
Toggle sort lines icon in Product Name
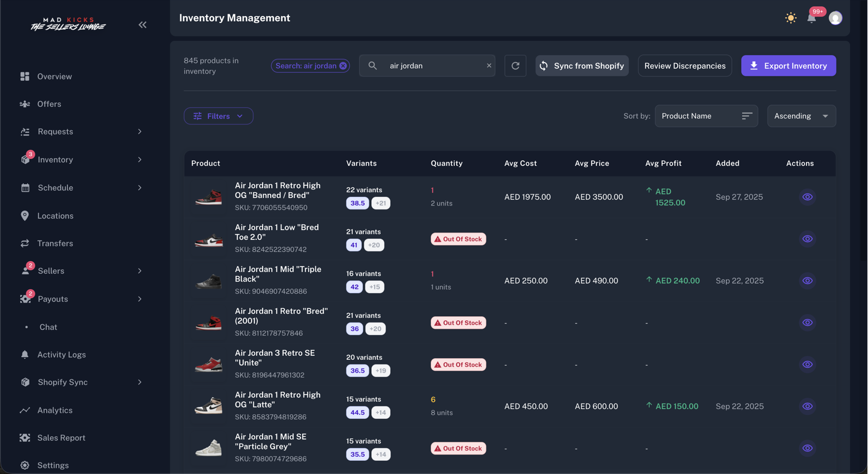click(747, 116)
